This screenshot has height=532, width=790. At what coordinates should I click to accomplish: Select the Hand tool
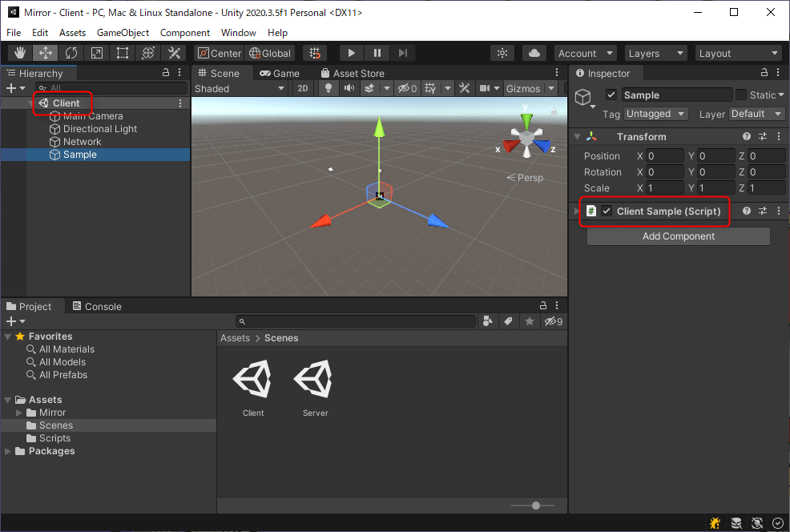click(x=20, y=53)
